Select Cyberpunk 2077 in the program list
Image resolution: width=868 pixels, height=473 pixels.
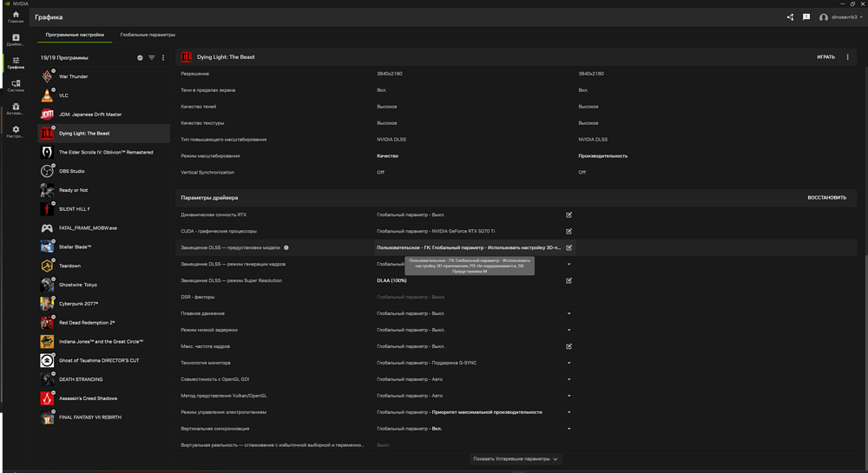tap(78, 304)
